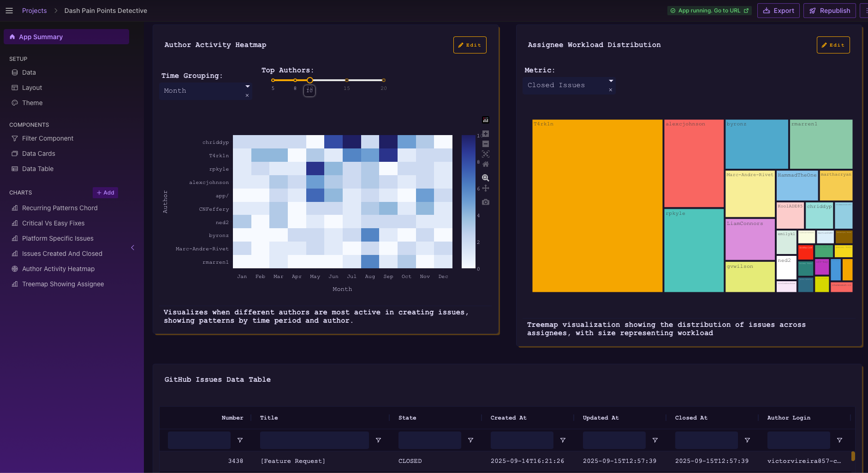Open the Metric dropdown
Viewport: 868px width, 473px height.
coord(569,85)
